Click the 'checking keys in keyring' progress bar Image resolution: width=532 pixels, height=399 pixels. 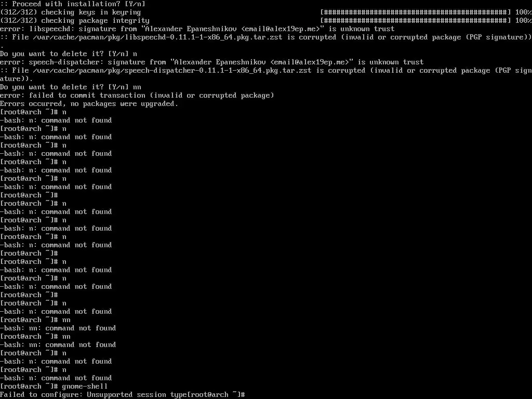coord(415,12)
